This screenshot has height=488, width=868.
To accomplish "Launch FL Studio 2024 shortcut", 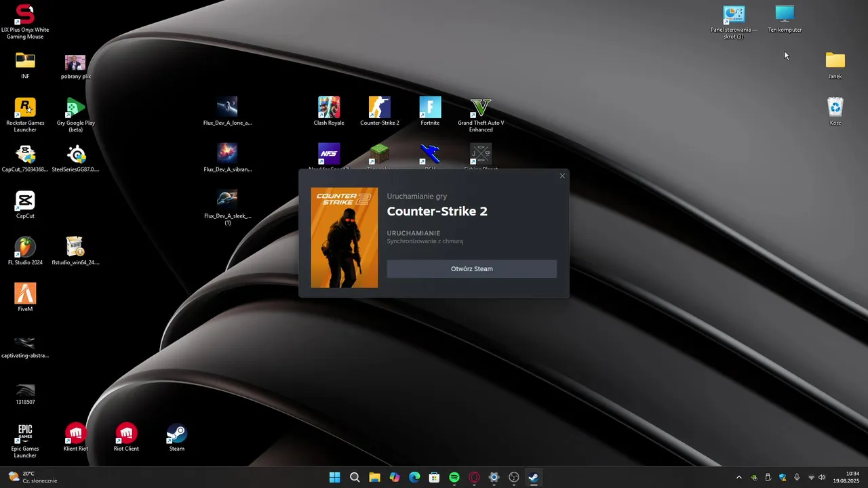I will [x=25, y=250].
